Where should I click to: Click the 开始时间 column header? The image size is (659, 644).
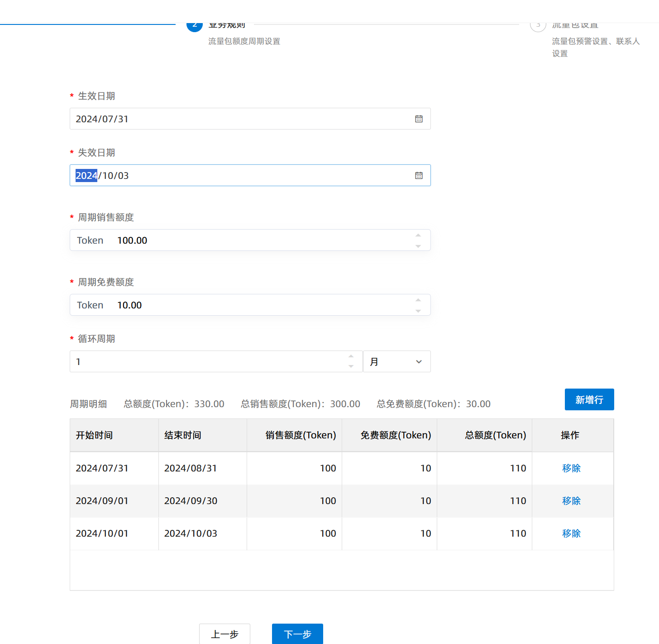(x=94, y=435)
